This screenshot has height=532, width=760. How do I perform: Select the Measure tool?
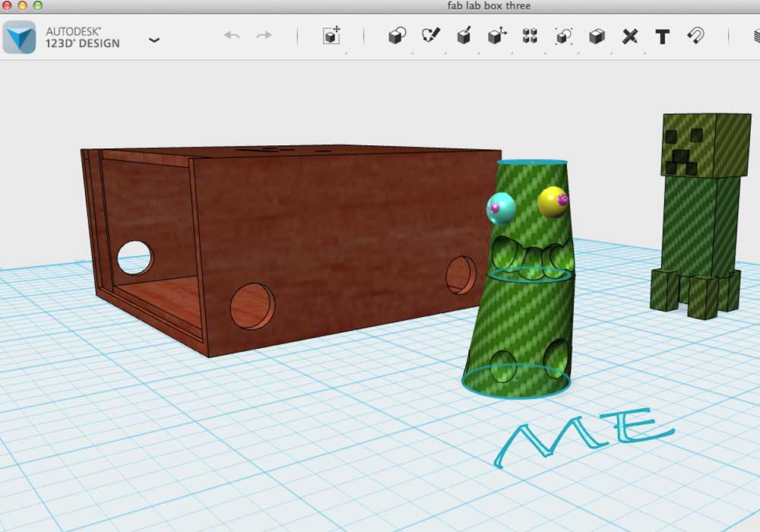(x=629, y=36)
